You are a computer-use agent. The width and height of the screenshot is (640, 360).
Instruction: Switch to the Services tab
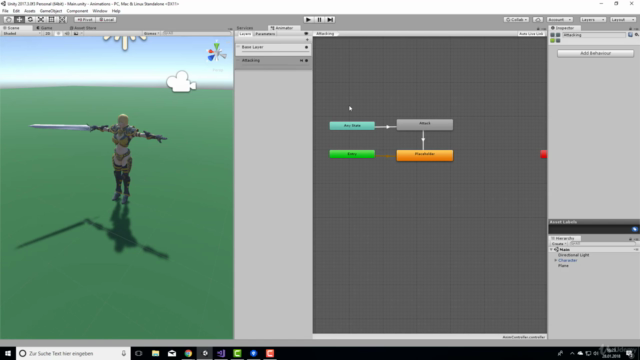245,28
